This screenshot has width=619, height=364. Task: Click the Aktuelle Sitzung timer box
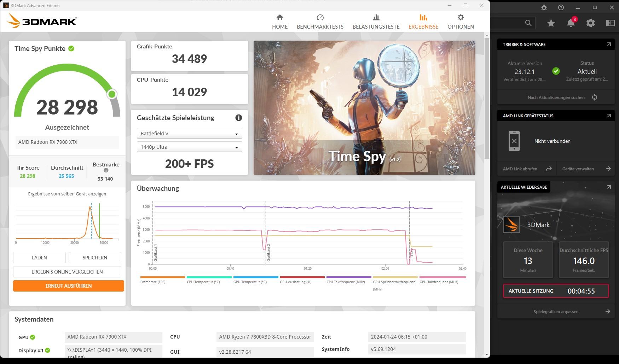556,291
